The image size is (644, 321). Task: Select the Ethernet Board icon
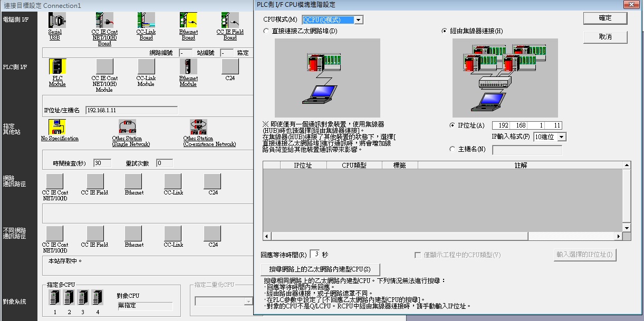pos(188,20)
